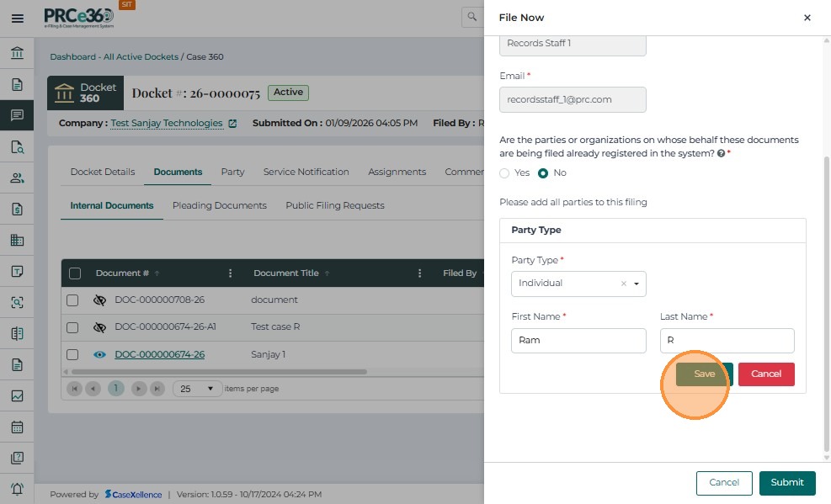Open external link next to Test Sanjay Technologies
The height and width of the screenshot is (504, 831).
232,123
